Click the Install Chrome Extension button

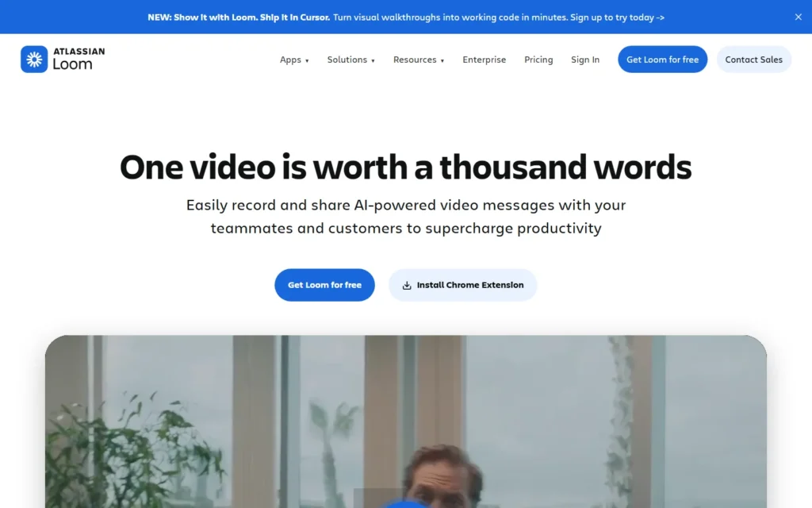(463, 285)
